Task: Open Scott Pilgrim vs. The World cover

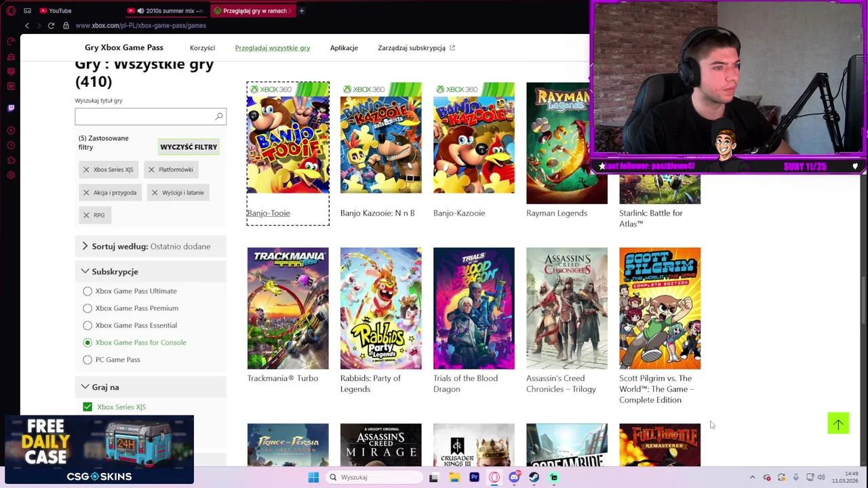Action: (x=660, y=308)
